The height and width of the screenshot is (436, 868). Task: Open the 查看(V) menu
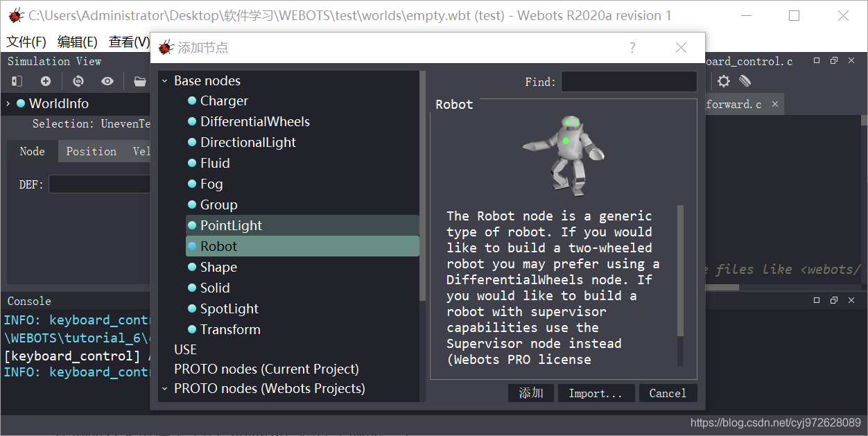pos(129,42)
